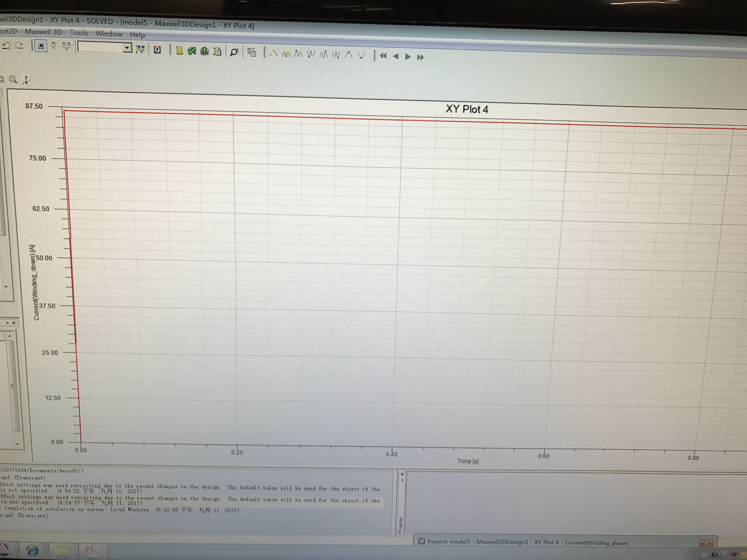Click the 0.20 x-axis tick label
This screenshot has width=747, height=560.
click(x=237, y=452)
